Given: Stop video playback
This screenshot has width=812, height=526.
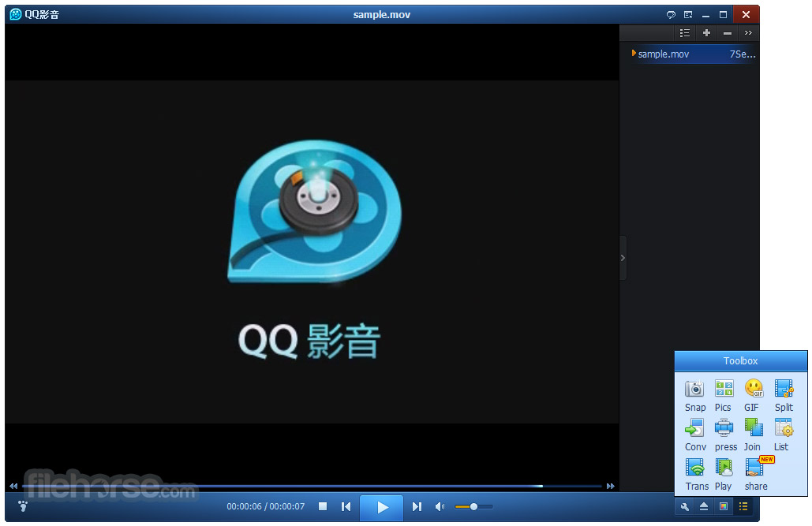Looking at the screenshot, I should tap(323, 506).
